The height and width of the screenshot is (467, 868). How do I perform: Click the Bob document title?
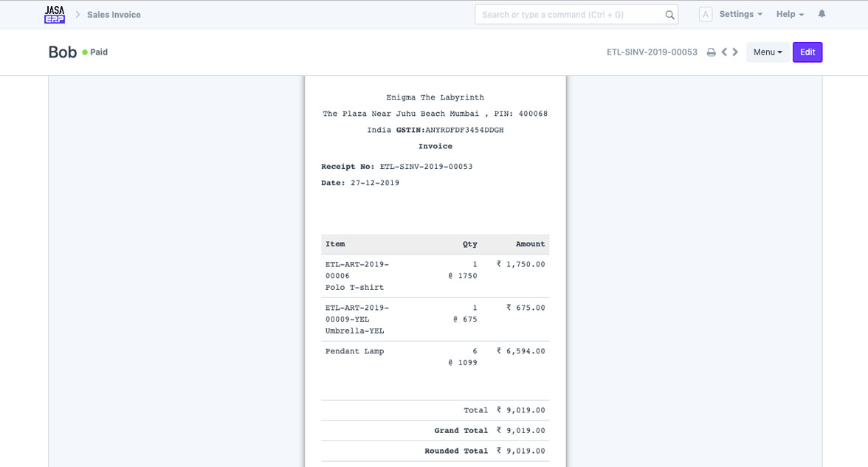[63, 52]
